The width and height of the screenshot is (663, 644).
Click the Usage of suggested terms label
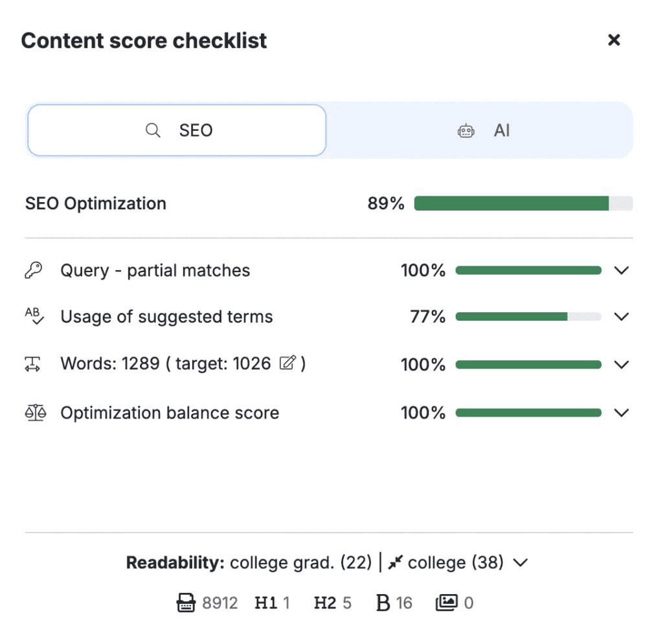(x=166, y=317)
